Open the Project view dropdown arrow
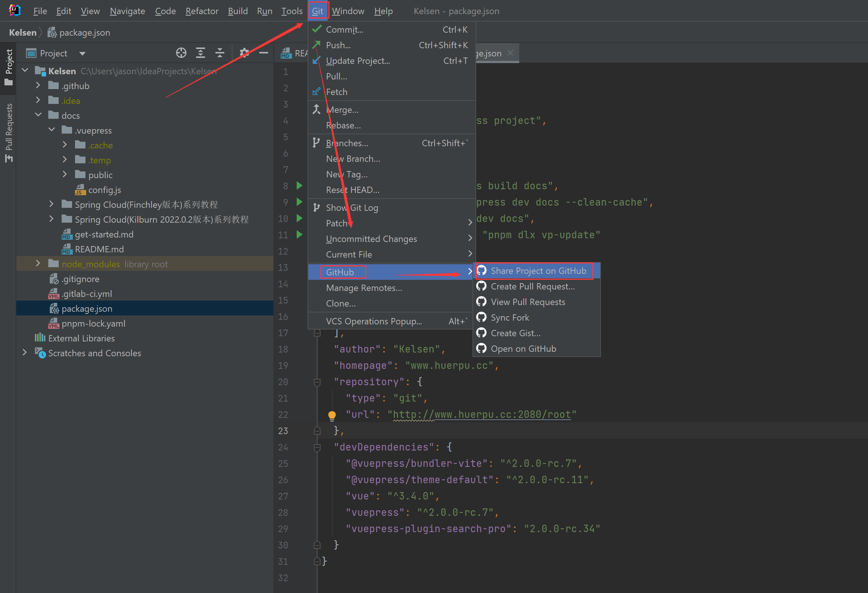Screen dimensions: 868x593 pyautogui.click(x=82, y=53)
